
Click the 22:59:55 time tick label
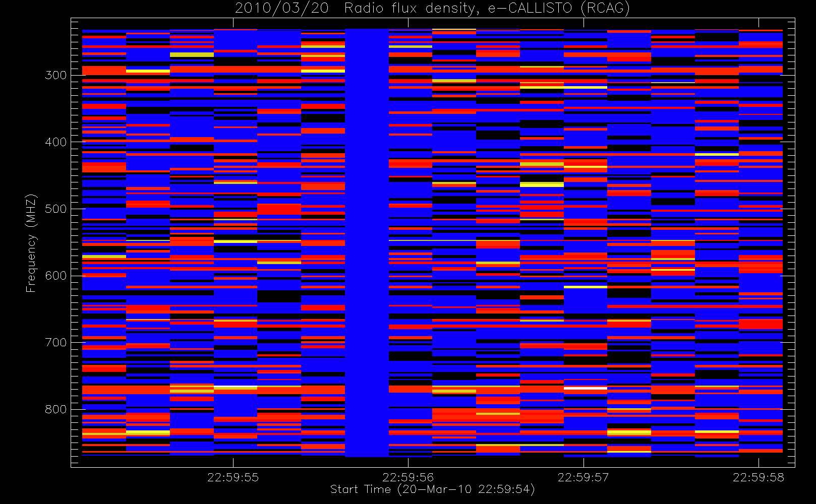pos(233,477)
